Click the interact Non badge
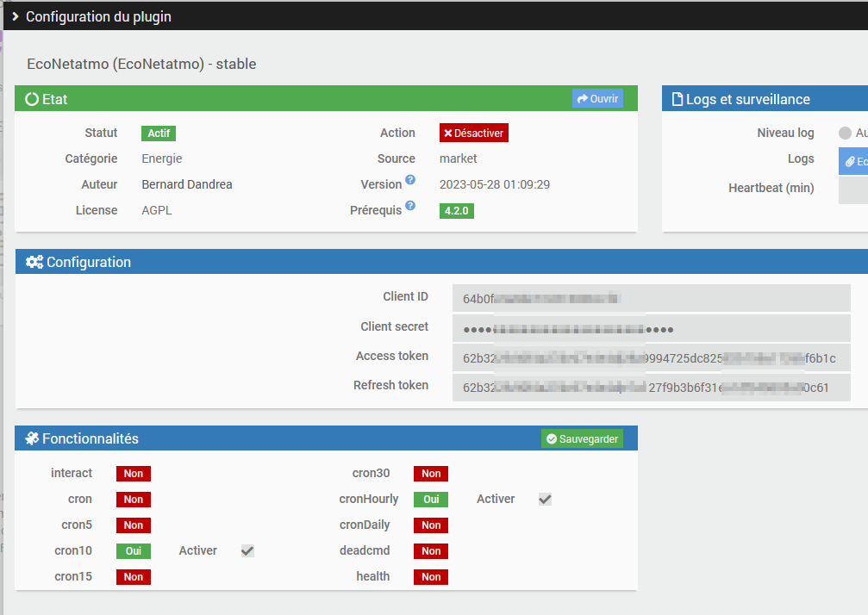 134,474
